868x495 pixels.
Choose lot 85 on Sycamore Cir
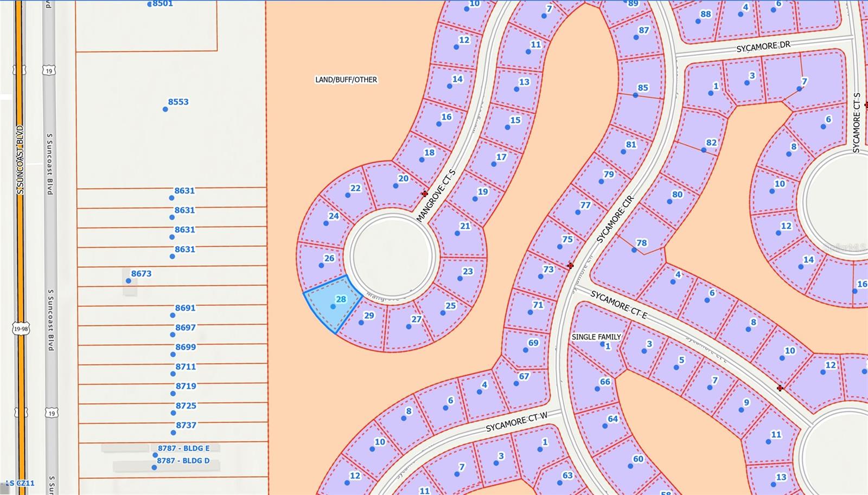[x=639, y=89]
